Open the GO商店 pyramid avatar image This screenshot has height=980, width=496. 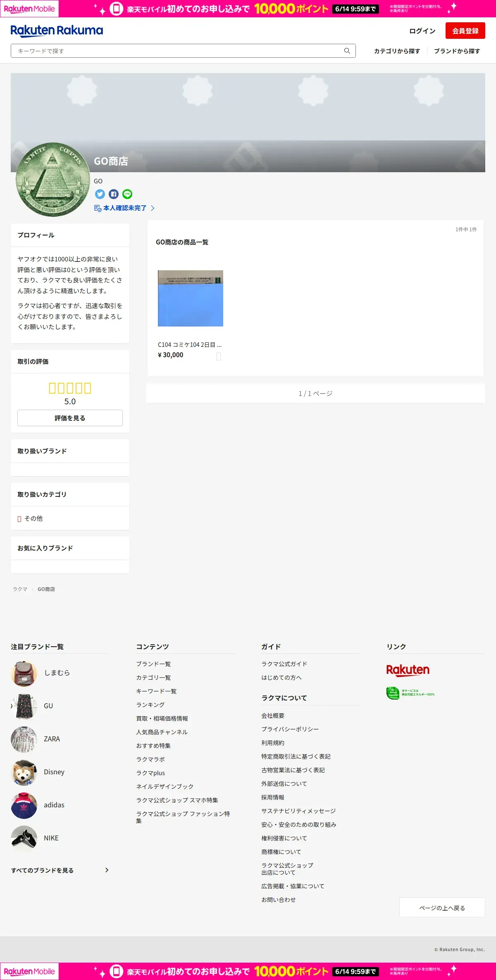point(52,179)
